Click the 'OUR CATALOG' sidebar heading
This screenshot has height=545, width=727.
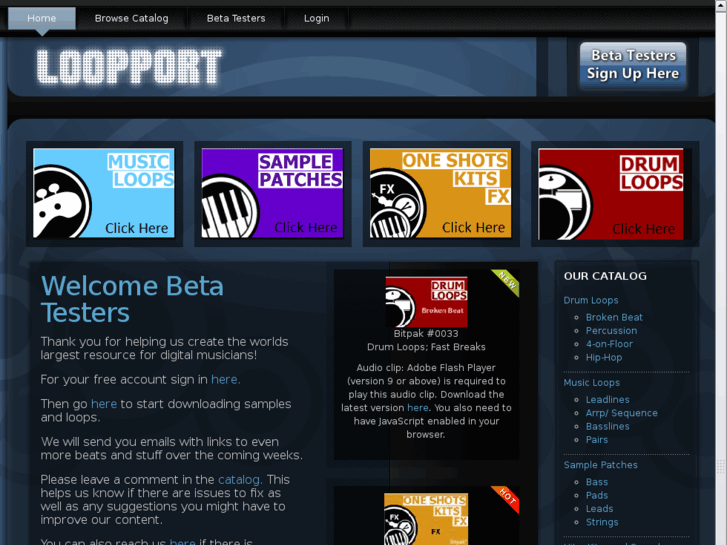point(605,276)
